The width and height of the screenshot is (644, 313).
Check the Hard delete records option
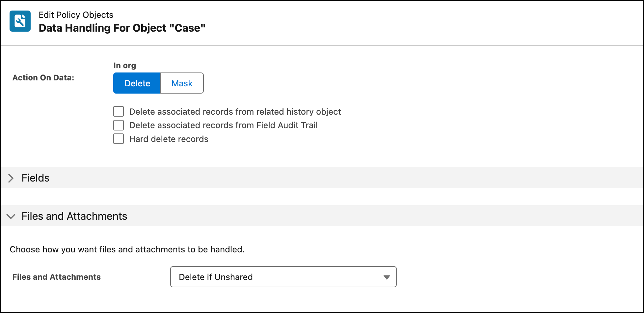(x=119, y=139)
